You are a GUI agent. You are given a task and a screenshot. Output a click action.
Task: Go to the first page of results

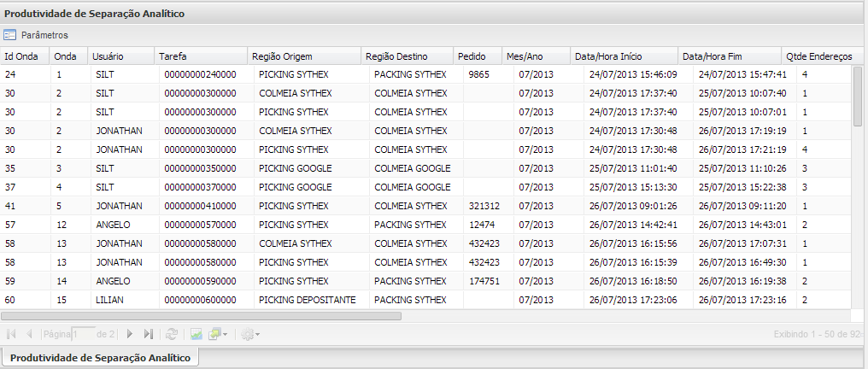click(12, 334)
